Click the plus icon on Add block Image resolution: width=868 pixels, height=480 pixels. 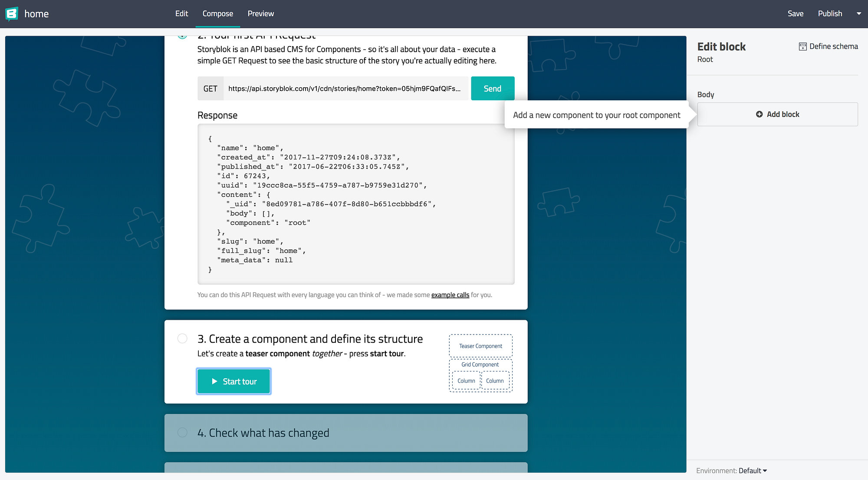tap(759, 114)
